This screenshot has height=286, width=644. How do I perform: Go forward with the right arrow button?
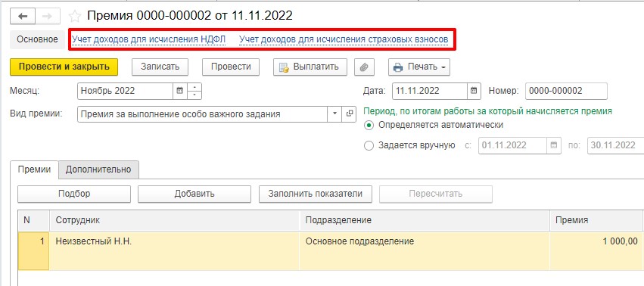click(48, 17)
